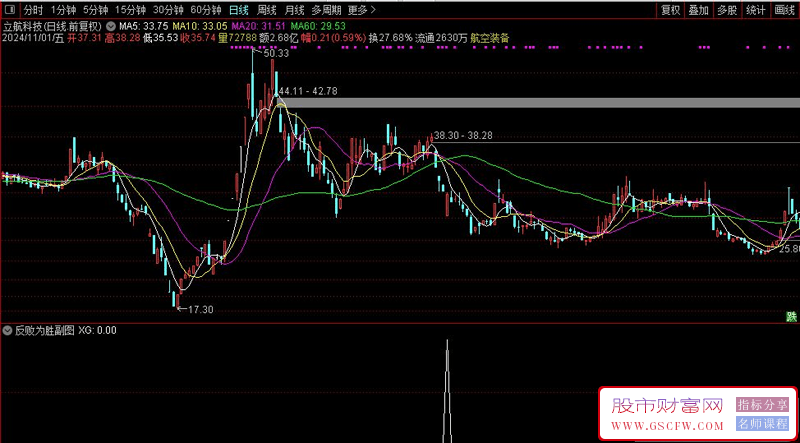The height and width of the screenshot is (443, 800).
Task: Click the 收35.74 close price value
Action: pyautogui.click(x=198, y=38)
